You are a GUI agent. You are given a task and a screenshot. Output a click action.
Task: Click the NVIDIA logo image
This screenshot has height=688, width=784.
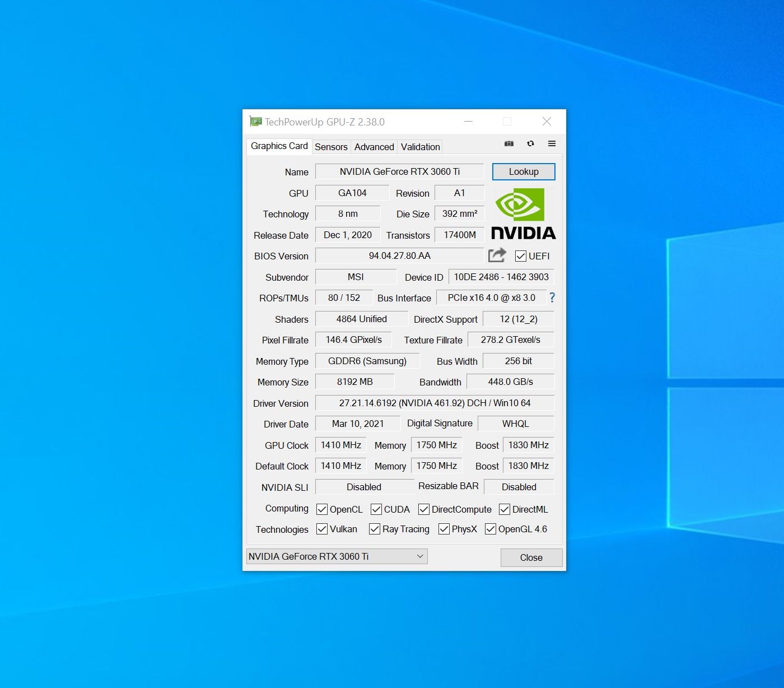point(524,213)
